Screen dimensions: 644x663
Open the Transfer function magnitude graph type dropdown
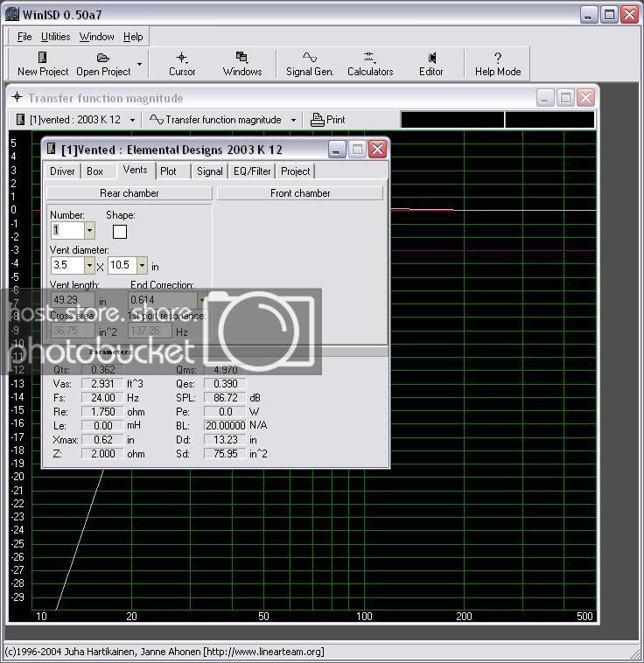coord(293,120)
